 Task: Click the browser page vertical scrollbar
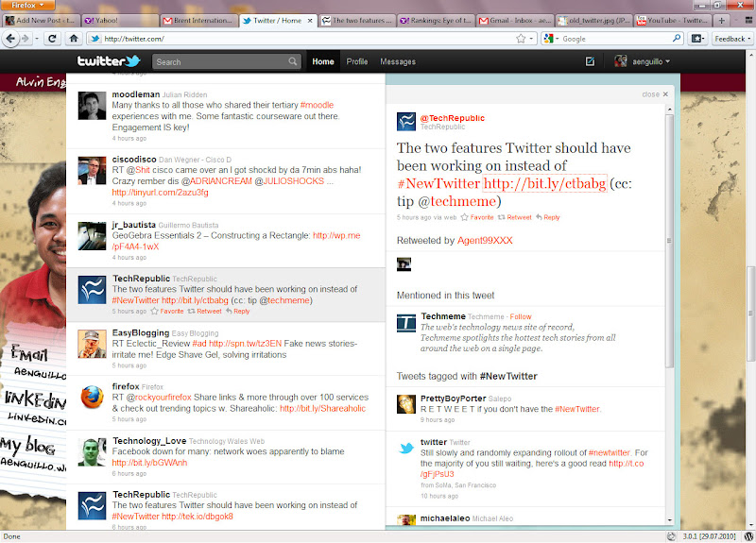pos(750,314)
